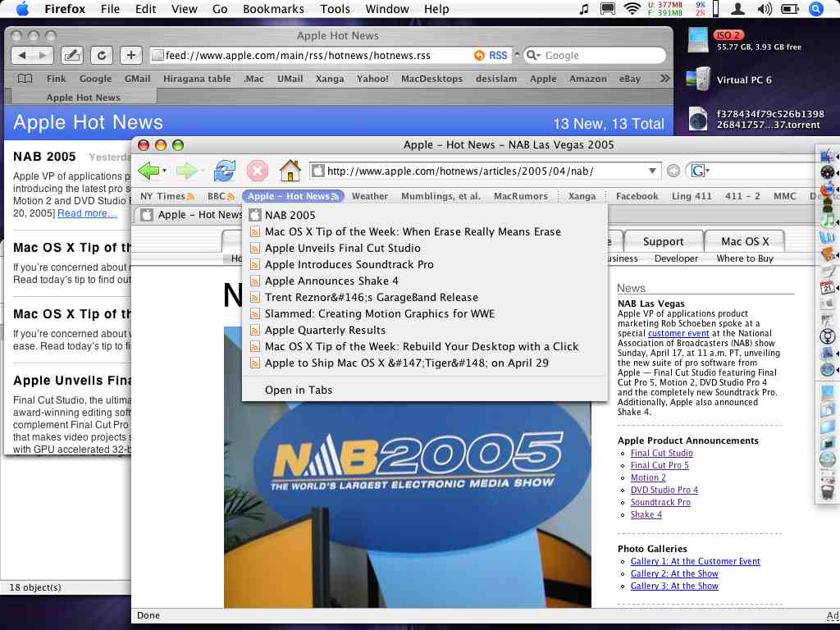
Task: Click the Safari Google search field
Action: click(595, 55)
